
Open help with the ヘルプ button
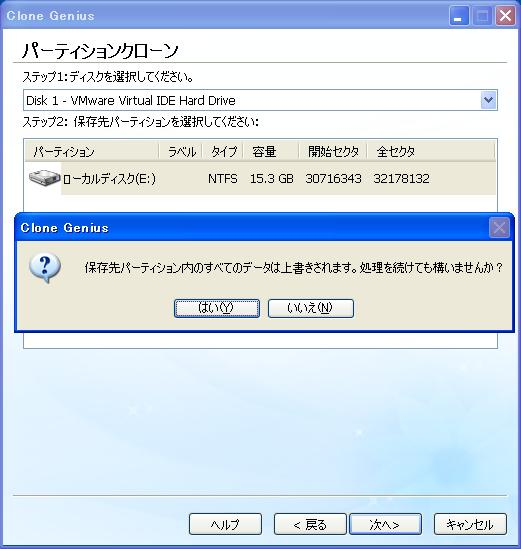[225, 524]
